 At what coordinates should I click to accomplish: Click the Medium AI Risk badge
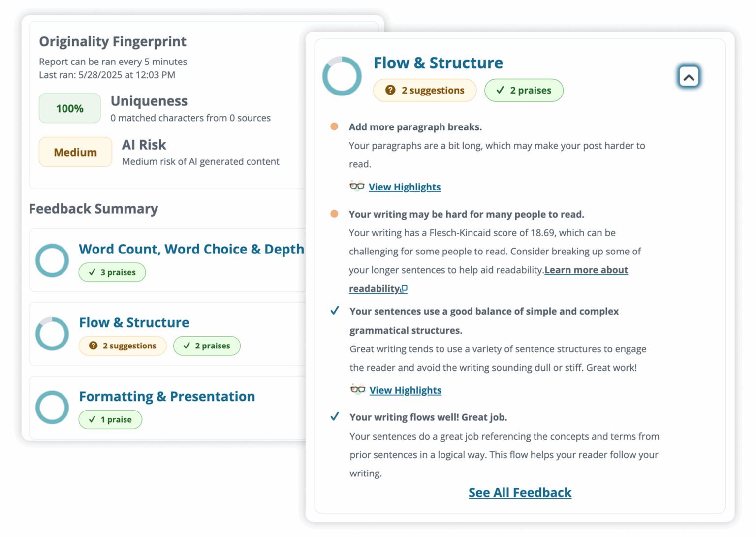click(75, 152)
